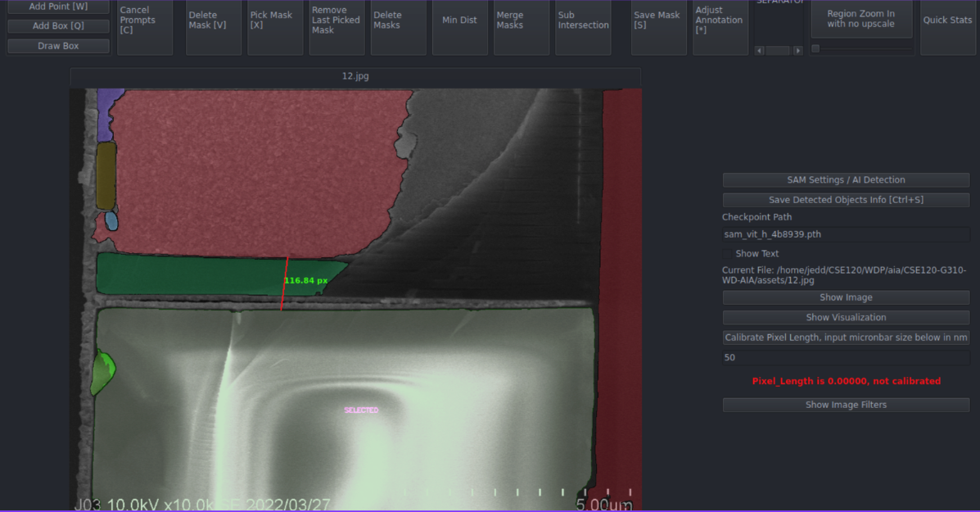The height and width of the screenshot is (512, 980).
Task: Click the region zoom slider handle
Action: click(x=815, y=49)
